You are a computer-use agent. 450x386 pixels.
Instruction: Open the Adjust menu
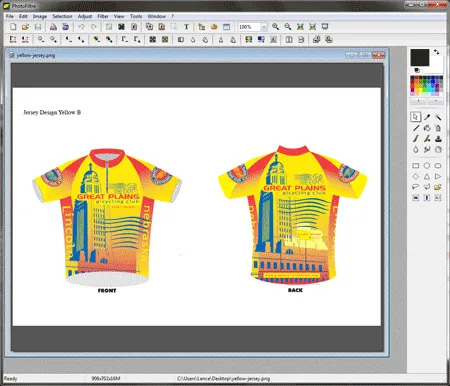[x=85, y=16]
